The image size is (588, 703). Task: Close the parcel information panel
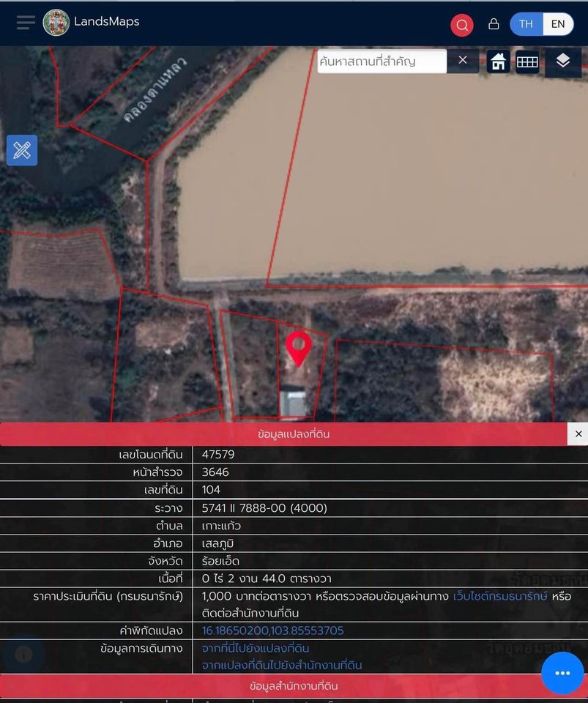pos(578,434)
